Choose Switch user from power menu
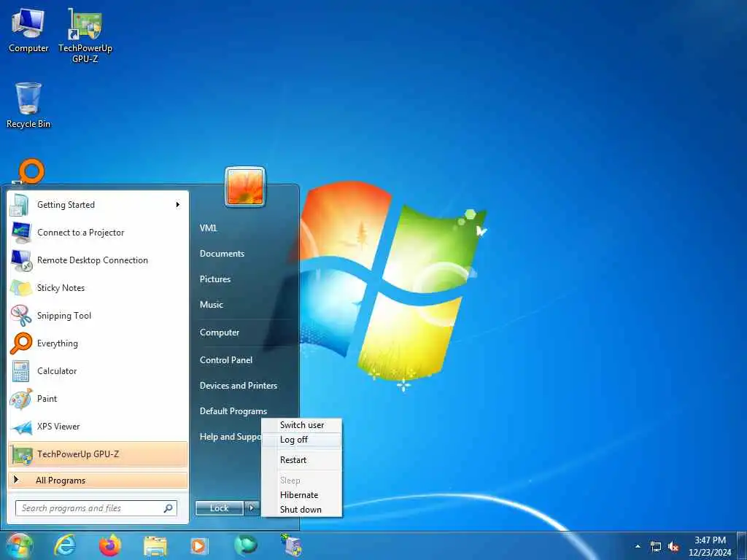Viewport: 747px width, 560px height. click(301, 425)
